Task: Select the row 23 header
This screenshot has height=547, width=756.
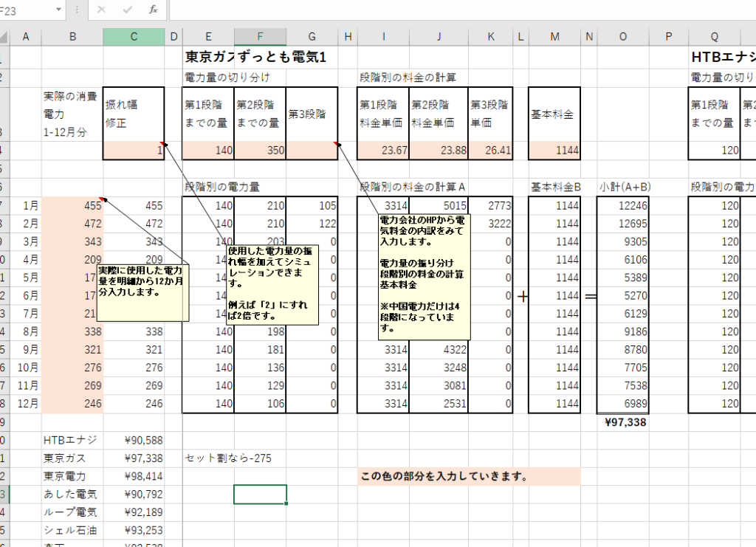Action: [4, 495]
